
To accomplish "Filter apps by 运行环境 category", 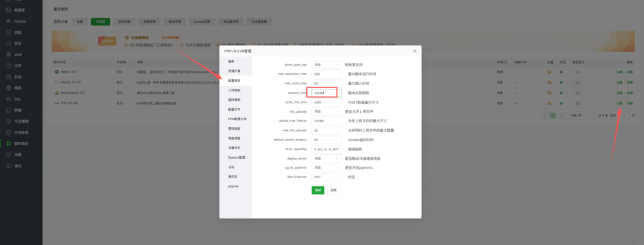I will [x=124, y=22].
